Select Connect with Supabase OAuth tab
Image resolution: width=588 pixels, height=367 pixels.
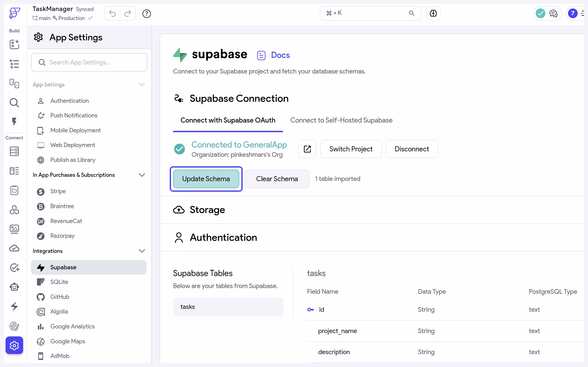228,120
